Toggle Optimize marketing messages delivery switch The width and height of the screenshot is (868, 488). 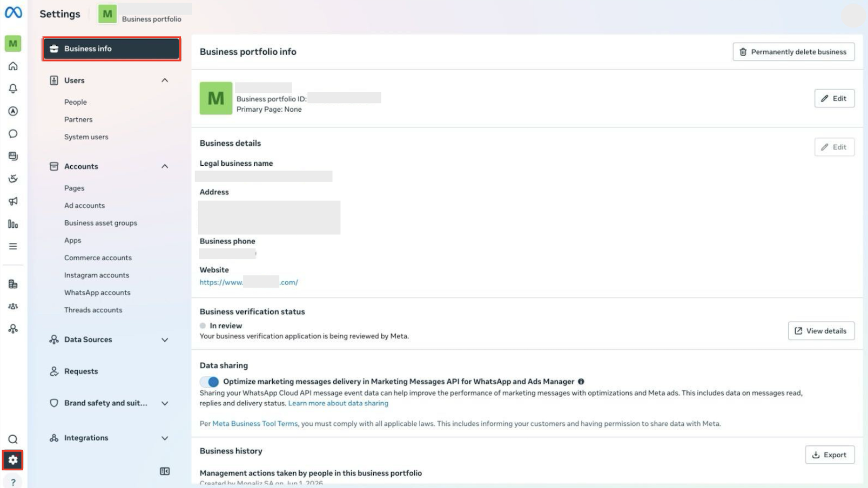click(210, 382)
